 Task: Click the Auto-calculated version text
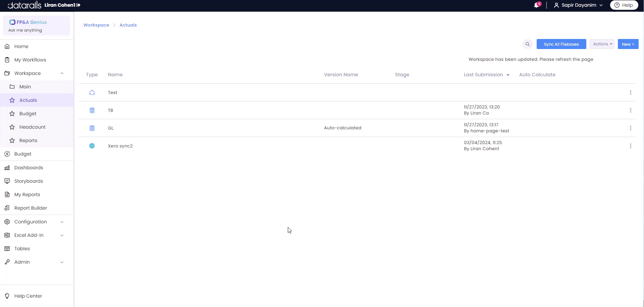[342, 128]
